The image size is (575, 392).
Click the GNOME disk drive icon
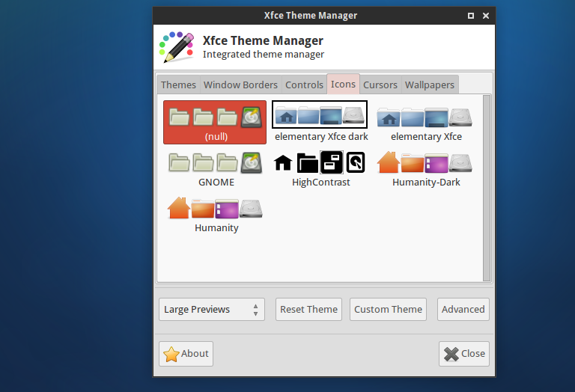252,162
